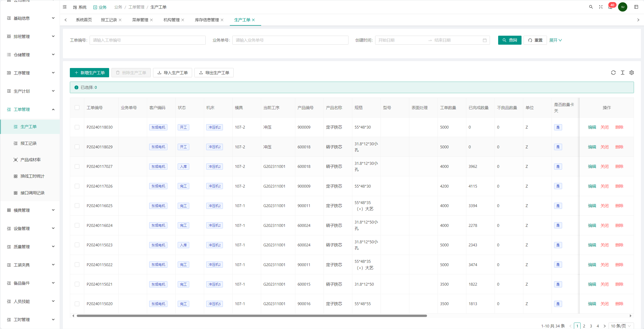Expand the 生产计划 sidebar menu
The image size is (644, 329).
pyautogui.click(x=30, y=91)
